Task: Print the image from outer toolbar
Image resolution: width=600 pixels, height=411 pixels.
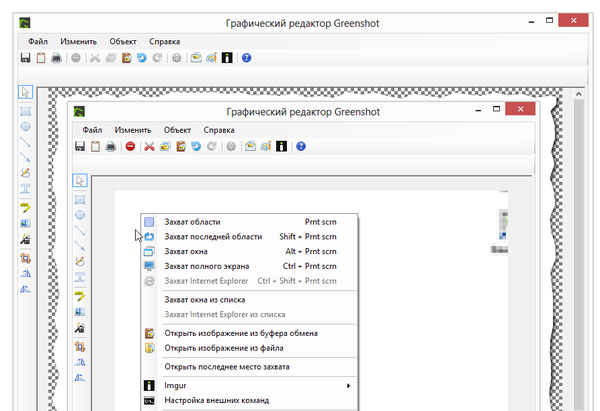Action: [56, 58]
